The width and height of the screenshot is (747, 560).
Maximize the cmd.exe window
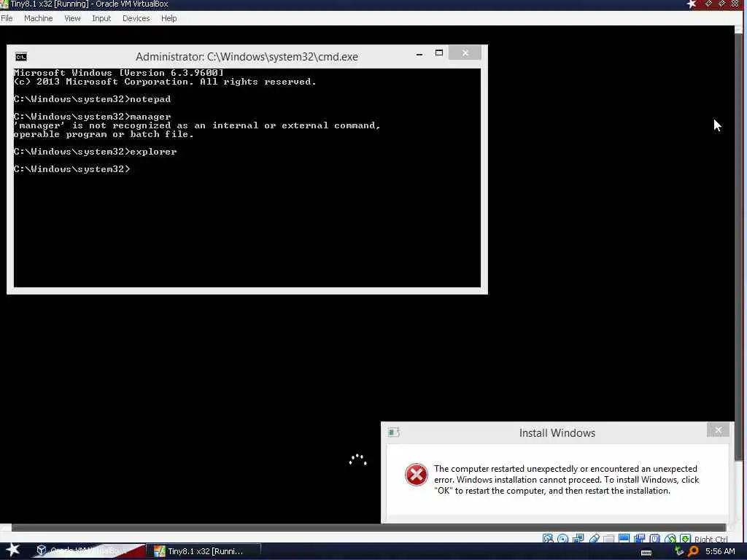[438, 52]
